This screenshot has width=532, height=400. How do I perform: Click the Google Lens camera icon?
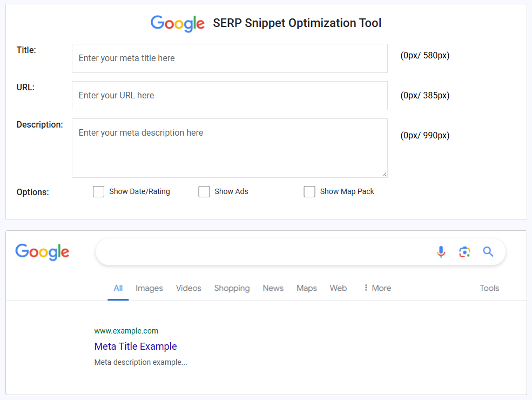coord(464,252)
